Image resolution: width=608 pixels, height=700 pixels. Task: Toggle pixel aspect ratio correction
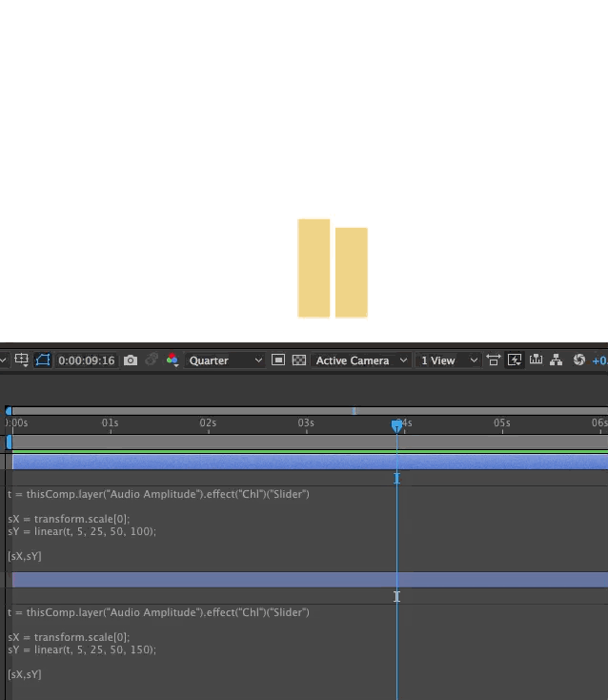tap(494, 360)
